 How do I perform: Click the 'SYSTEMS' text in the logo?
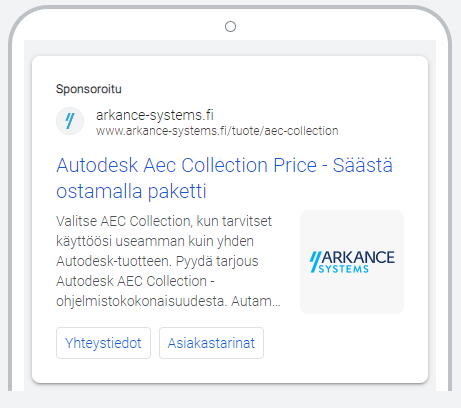click(344, 269)
